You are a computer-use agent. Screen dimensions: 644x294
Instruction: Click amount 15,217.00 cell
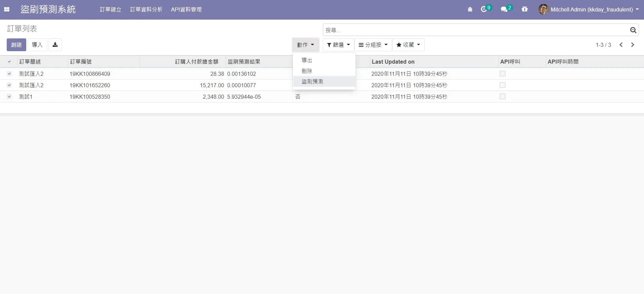click(x=212, y=85)
